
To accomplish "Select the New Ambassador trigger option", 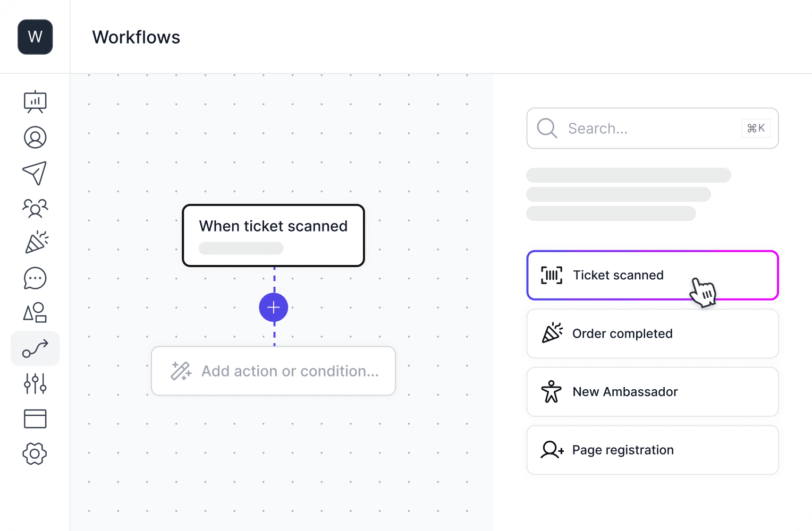I will click(653, 392).
